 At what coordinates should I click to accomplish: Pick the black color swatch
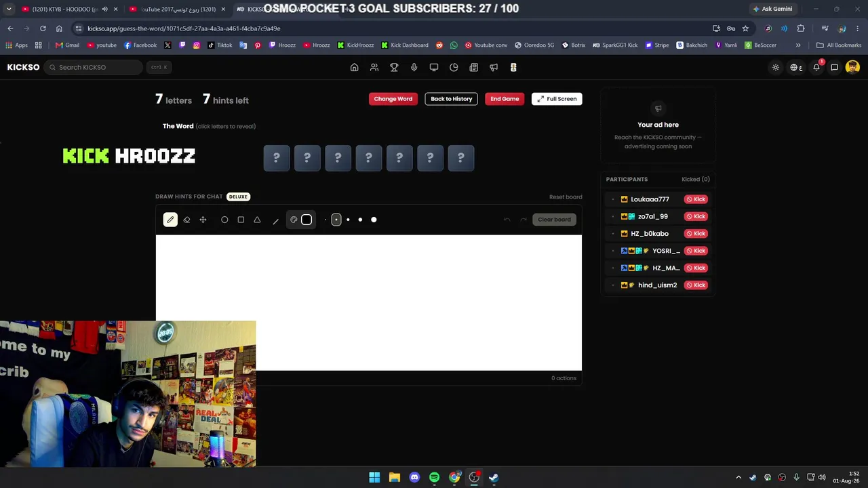(x=307, y=220)
